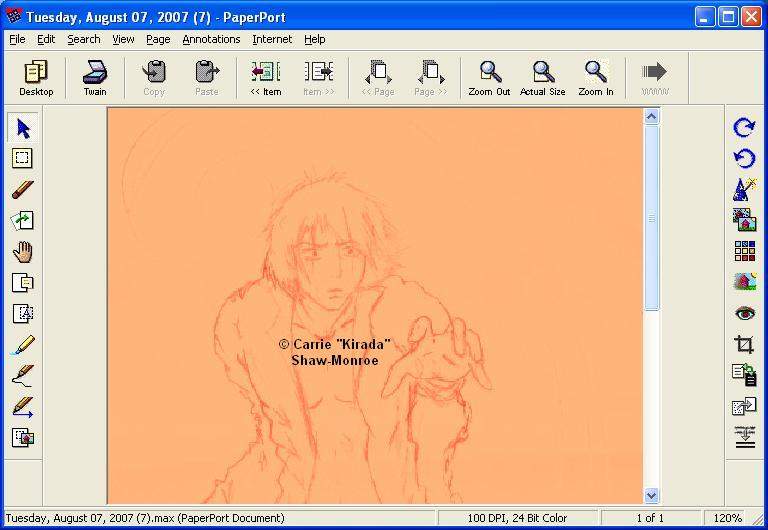
Task: Go to the next item with Item >>
Action: pyautogui.click(x=318, y=78)
